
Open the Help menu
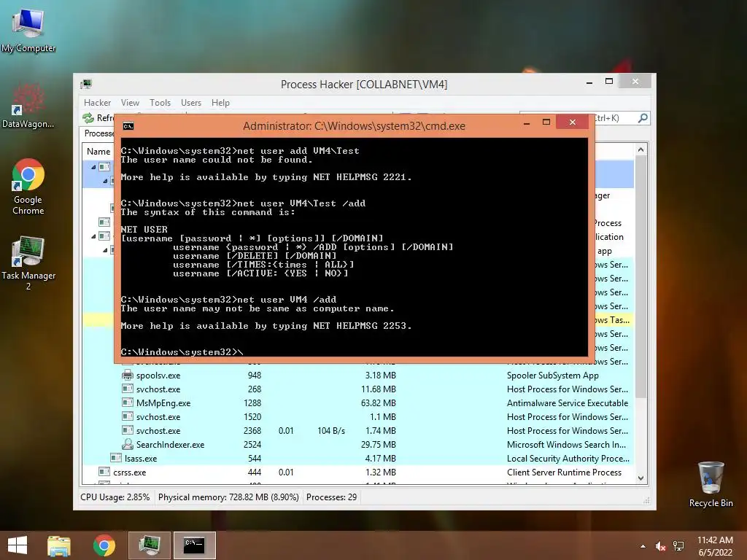pos(220,102)
